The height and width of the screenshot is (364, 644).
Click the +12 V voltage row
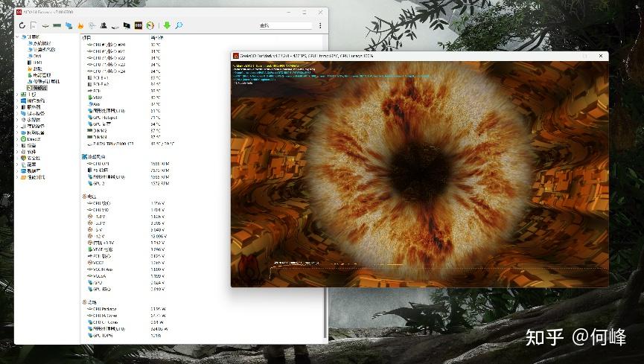click(x=126, y=236)
